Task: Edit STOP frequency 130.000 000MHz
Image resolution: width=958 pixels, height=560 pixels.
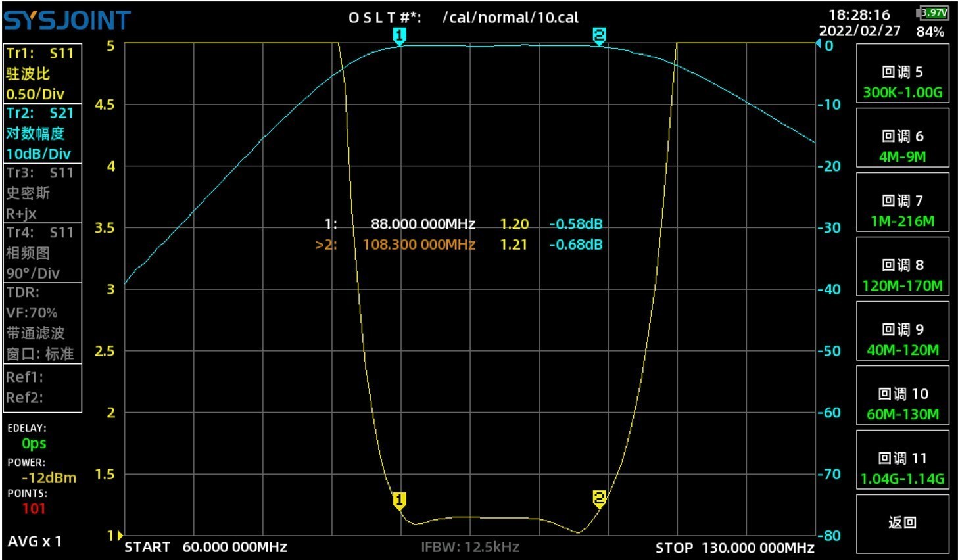Action: point(758,548)
